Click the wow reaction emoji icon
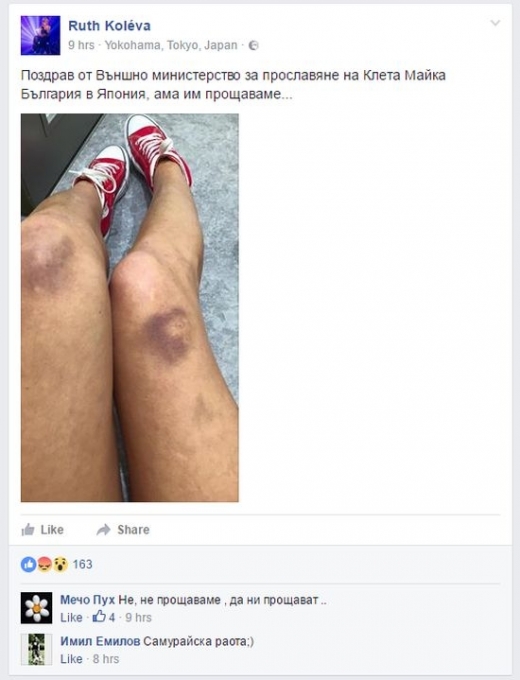520x680 pixels. pyautogui.click(x=61, y=564)
